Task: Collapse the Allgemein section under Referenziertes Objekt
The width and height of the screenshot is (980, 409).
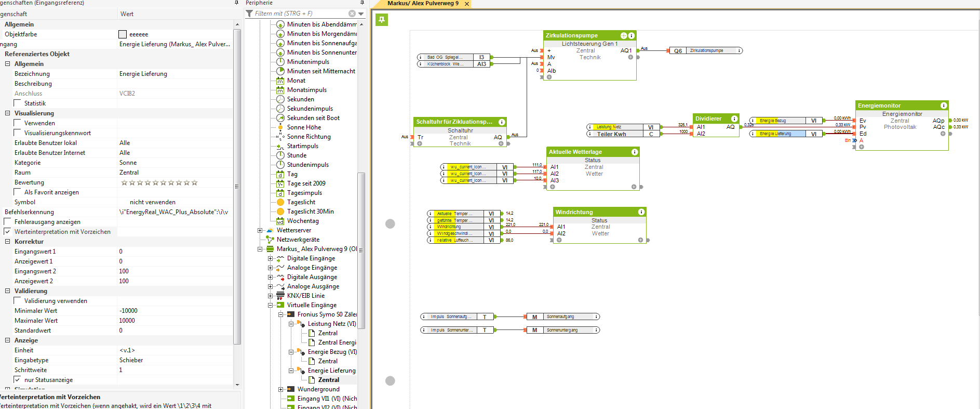Action: [8, 64]
